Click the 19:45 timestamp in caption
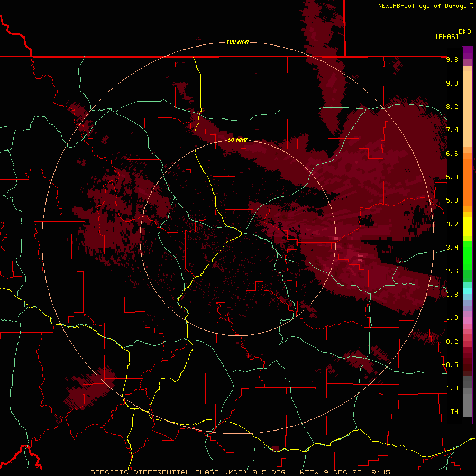This screenshot has width=476, height=476. tap(380, 472)
